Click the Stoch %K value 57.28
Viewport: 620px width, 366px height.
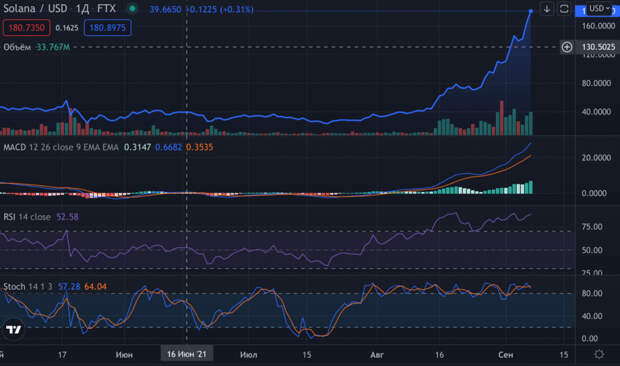point(69,286)
